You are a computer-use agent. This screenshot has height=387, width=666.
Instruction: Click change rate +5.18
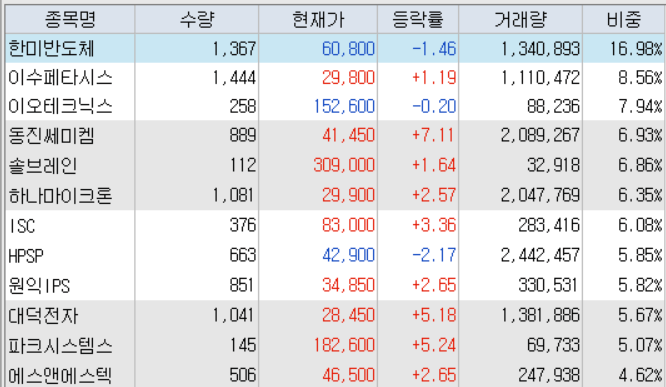434,315
